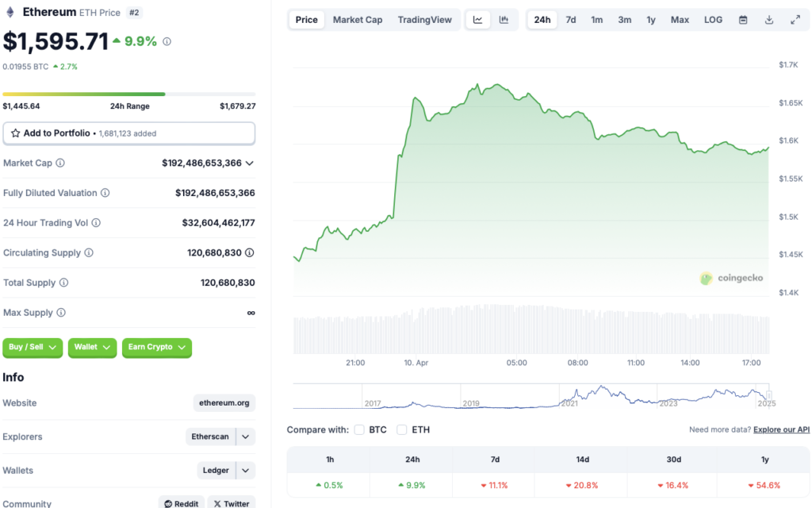Enable the BTC compare checkbox
This screenshot has height=508, width=812.
[359, 429]
